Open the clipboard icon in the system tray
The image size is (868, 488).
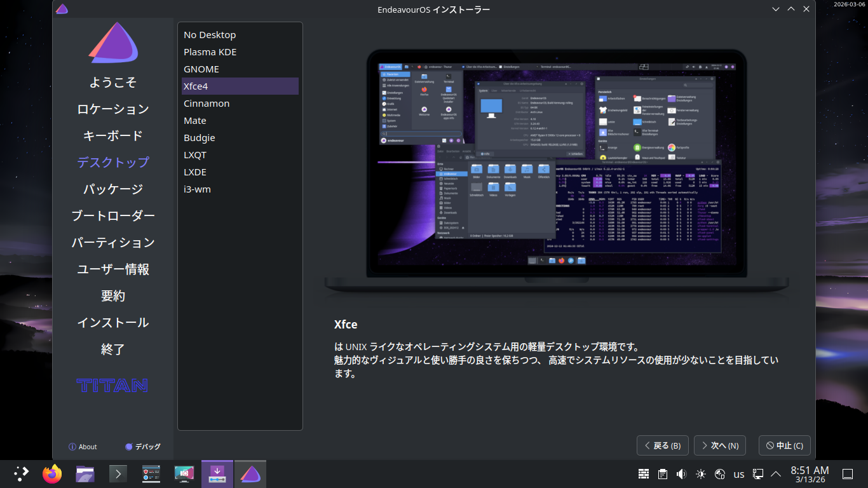[663, 474]
